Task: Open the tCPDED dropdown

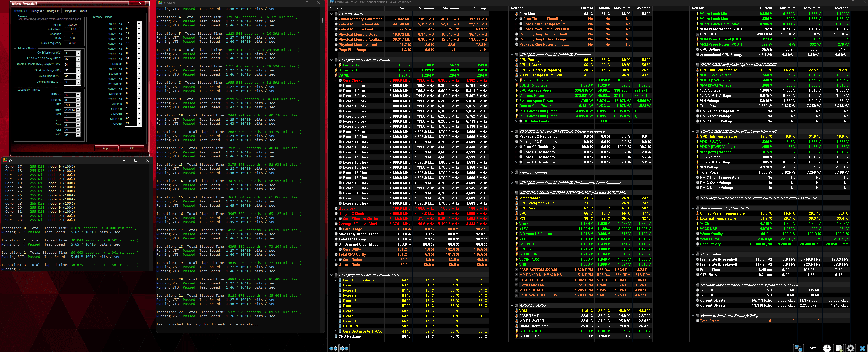Action: coord(139,124)
